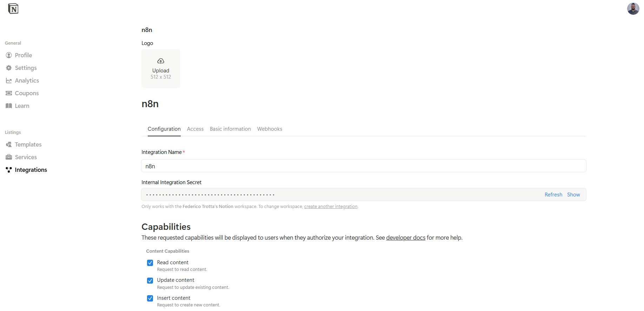This screenshot has width=644, height=311.
Task: Click the Settings gear icon
Action: pos(9,68)
